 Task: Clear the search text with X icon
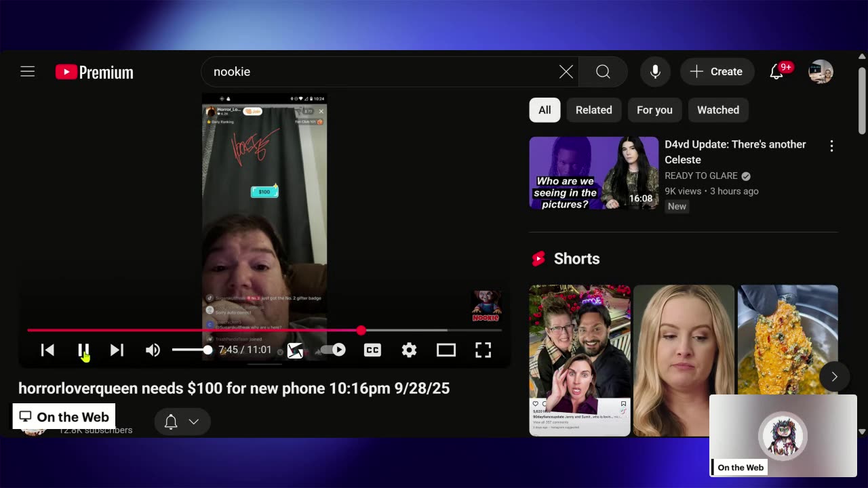click(566, 72)
